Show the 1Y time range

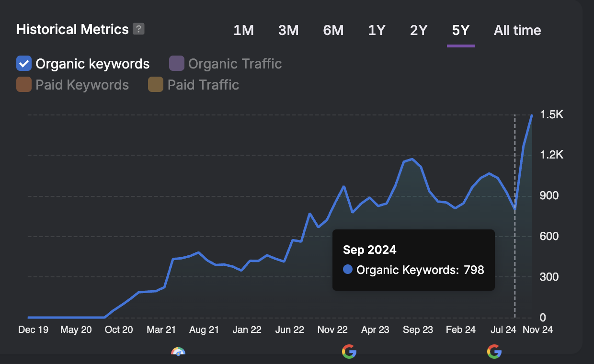coord(377,30)
